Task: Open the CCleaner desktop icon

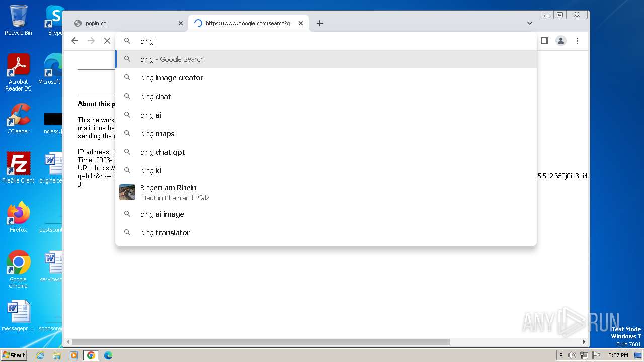Action: click(18, 119)
